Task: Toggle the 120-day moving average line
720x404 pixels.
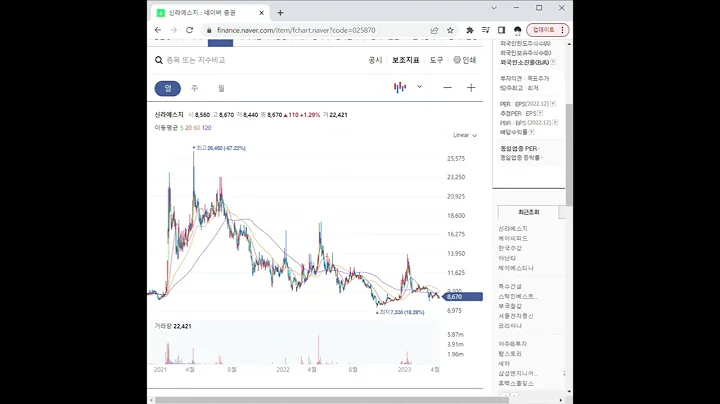Action: 207,128
